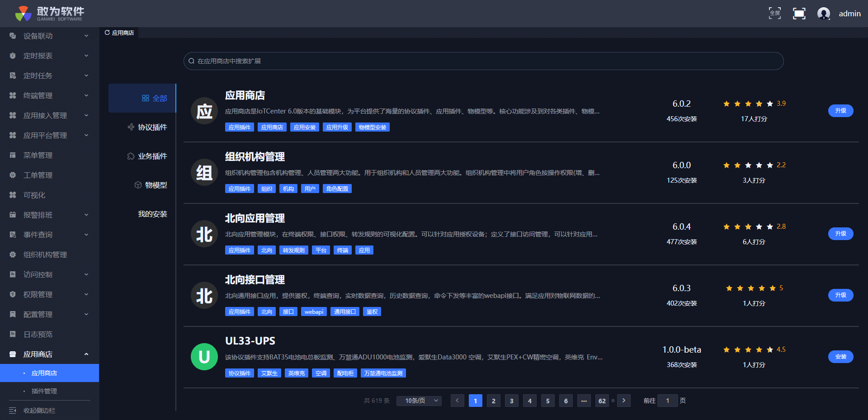Click the 北向应用管理 app round icon

(204, 234)
